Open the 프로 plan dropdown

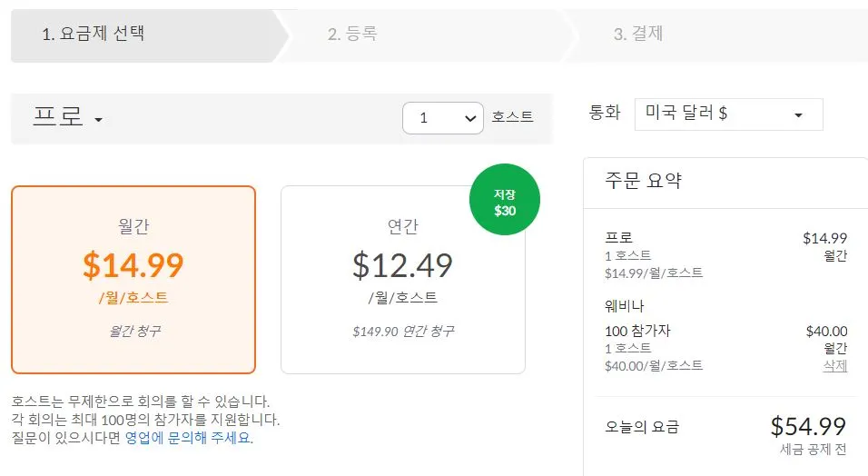tap(67, 118)
